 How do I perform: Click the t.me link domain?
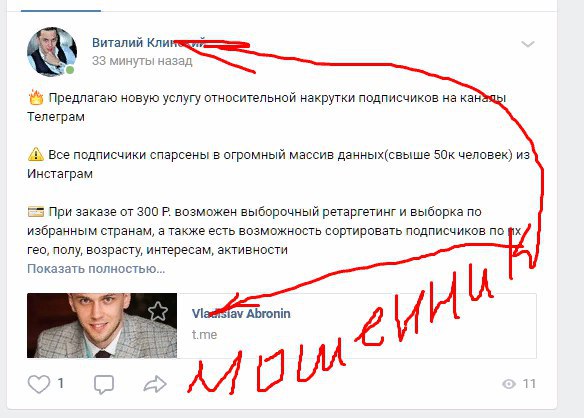click(x=204, y=335)
